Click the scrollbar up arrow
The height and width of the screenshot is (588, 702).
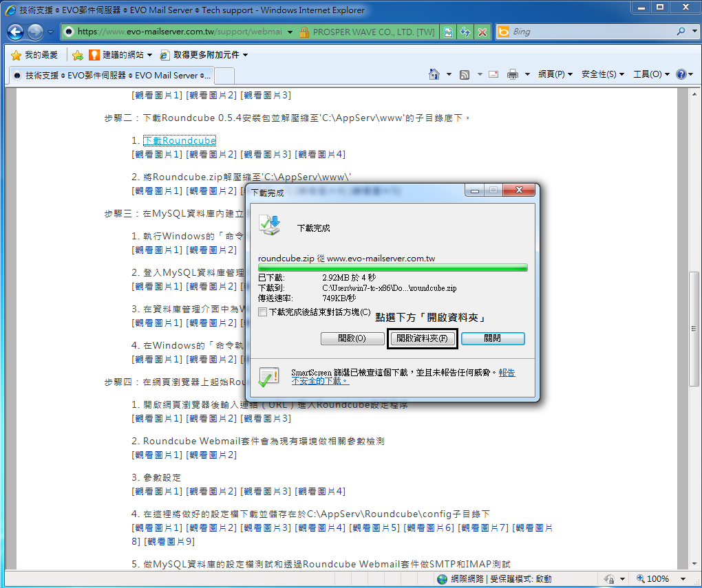click(694, 94)
